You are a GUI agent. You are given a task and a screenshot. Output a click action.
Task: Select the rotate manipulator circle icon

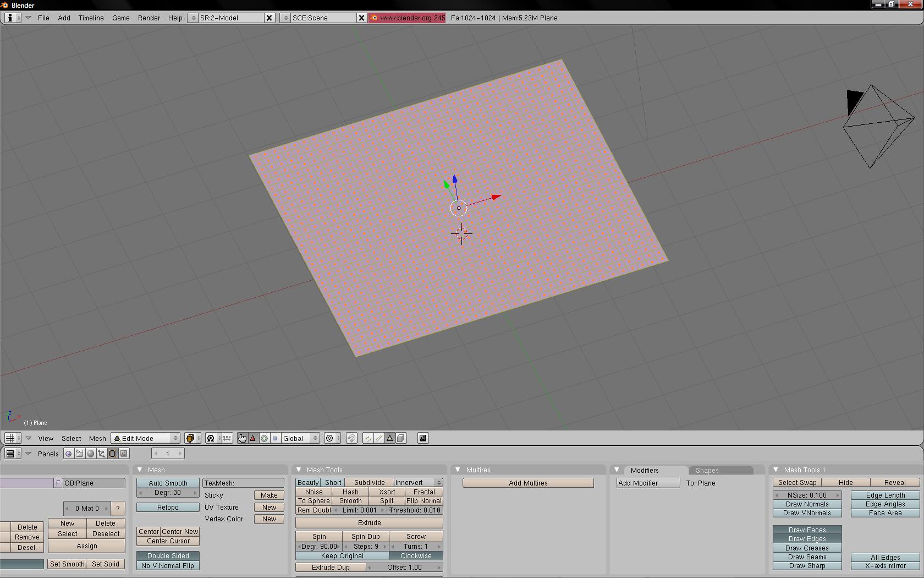click(x=264, y=438)
